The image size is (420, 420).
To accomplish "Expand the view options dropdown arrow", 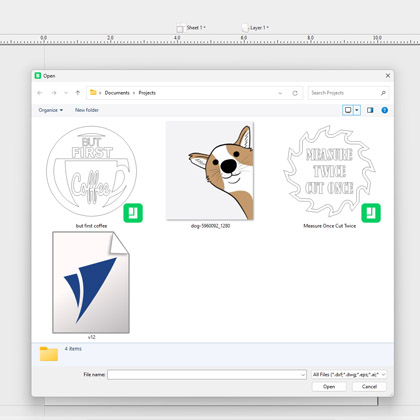I will [357, 110].
